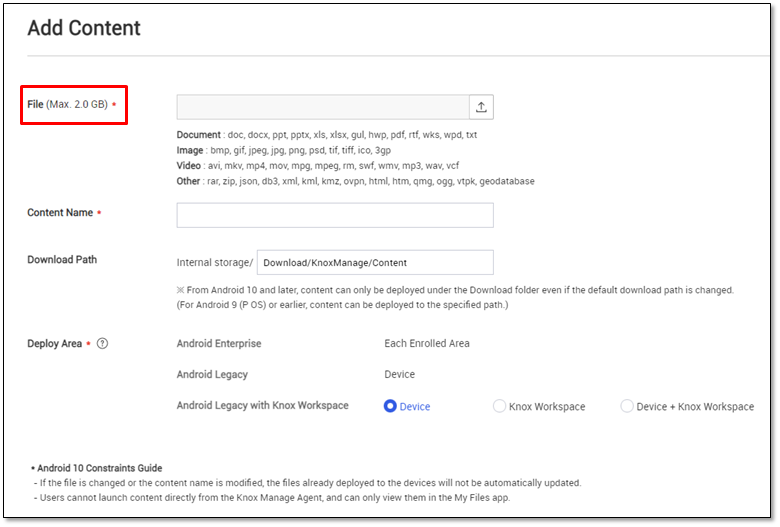Screen dimensions: 780x527
Task: Click the 'From Android 10 and later' note
Action: pos(455,290)
